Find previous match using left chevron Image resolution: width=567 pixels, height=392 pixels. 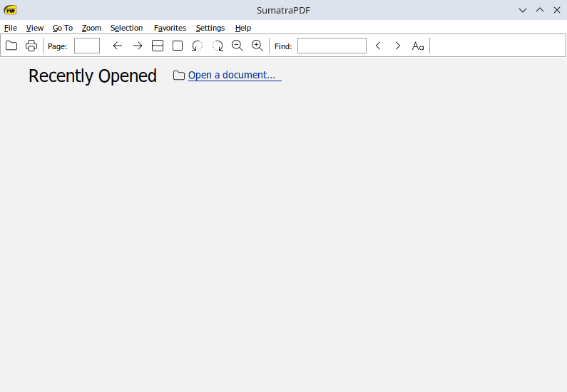click(x=378, y=46)
